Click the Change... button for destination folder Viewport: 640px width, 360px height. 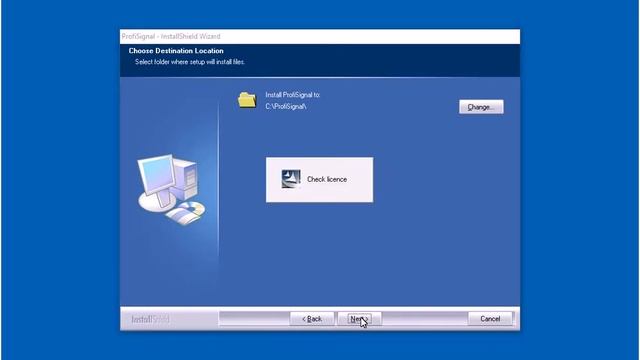pyautogui.click(x=481, y=107)
